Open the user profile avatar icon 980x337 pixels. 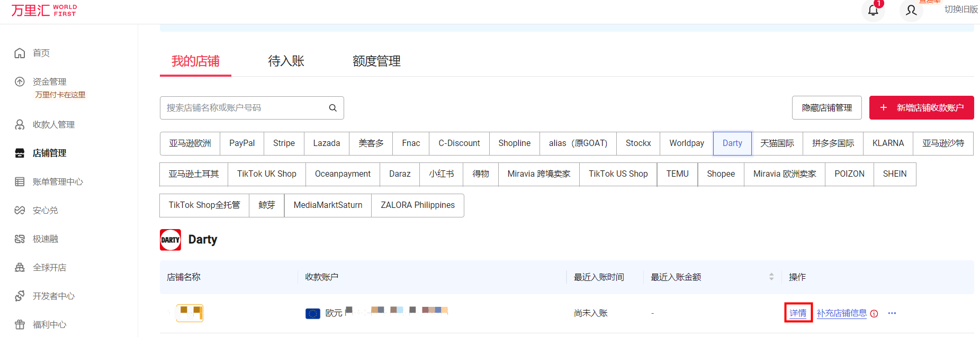point(911,10)
